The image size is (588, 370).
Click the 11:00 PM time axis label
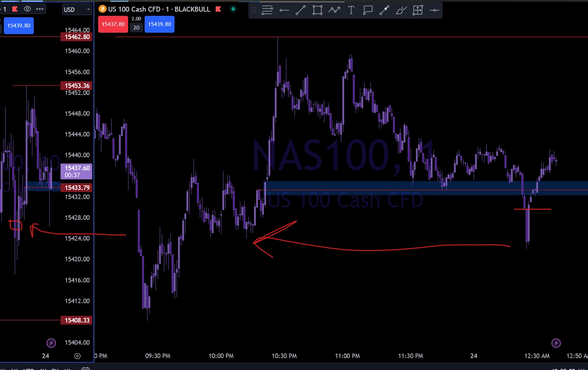[x=347, y=356]
